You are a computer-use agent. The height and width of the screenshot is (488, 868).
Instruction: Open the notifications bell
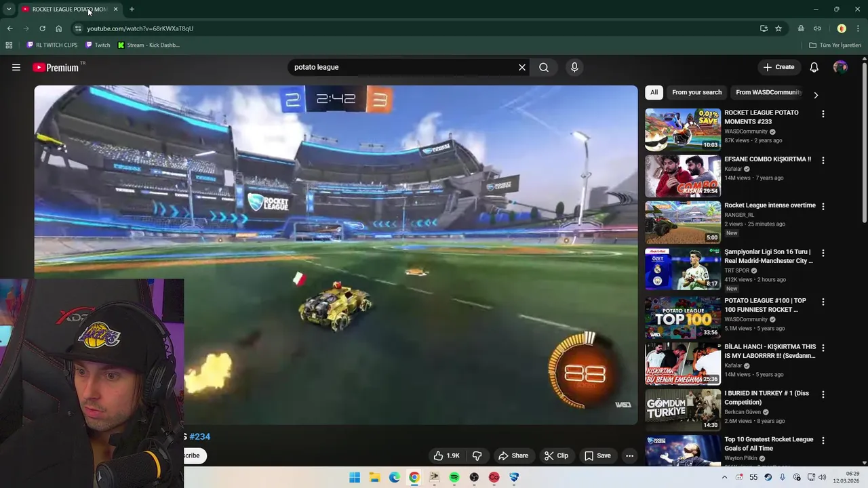tap(814, 67)
